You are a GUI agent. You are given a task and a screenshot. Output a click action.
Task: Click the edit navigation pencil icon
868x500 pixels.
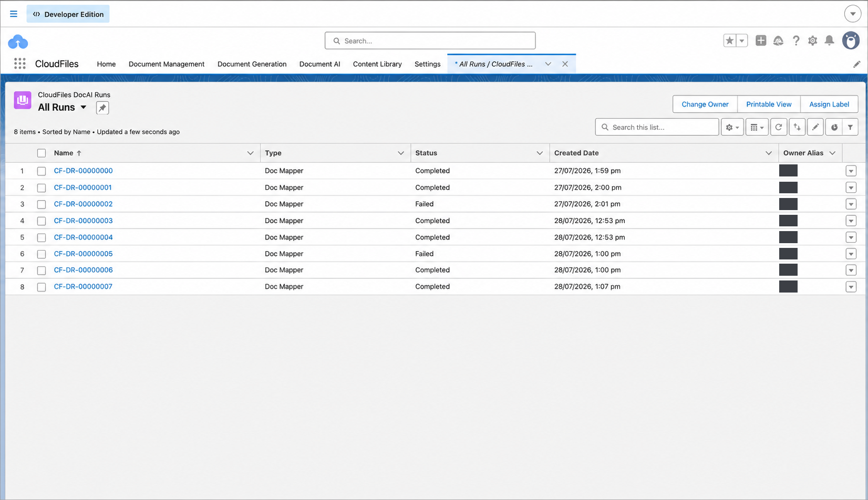coord(856,64)
